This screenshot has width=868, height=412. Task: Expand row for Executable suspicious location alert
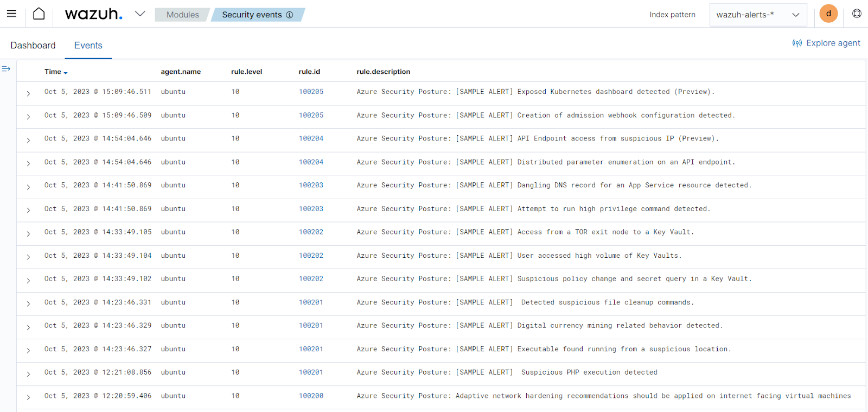pos(28,350)
